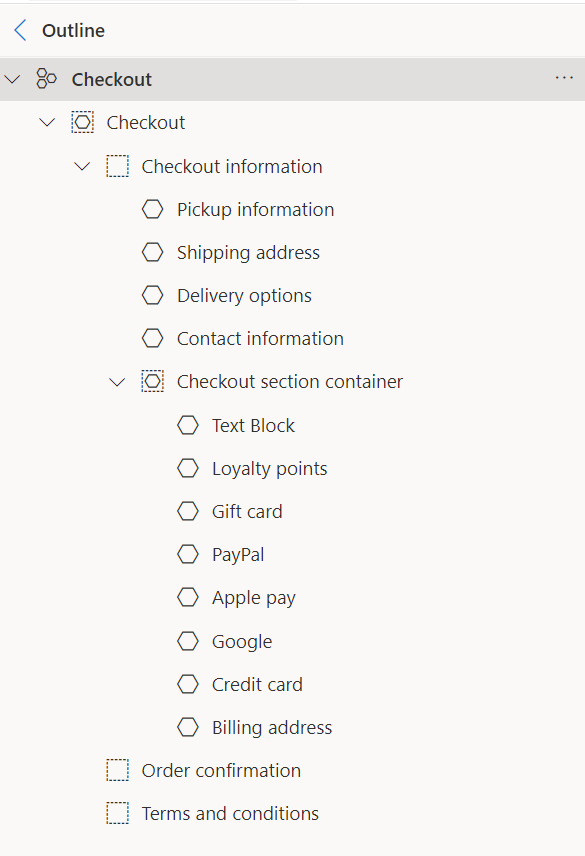585x856 pixels.
Task: Select the Contact information item
Action: coord(260,338)
